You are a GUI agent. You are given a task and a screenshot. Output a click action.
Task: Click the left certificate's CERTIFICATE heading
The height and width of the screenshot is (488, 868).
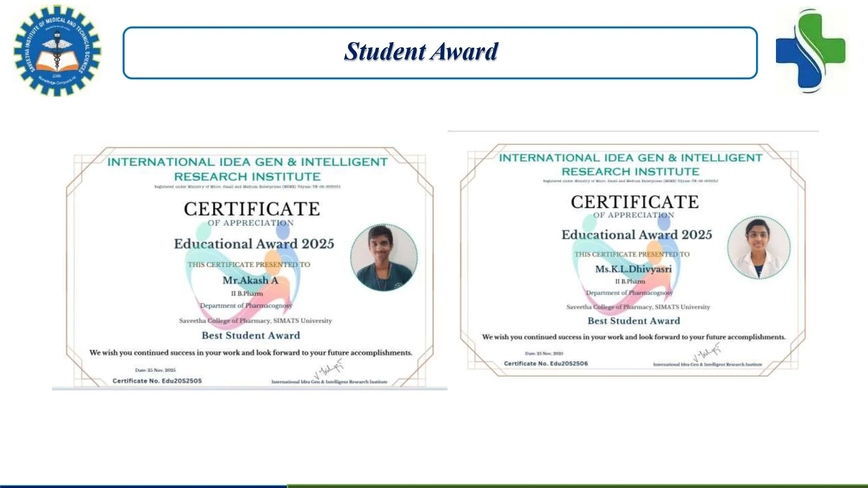coord(252,209)
